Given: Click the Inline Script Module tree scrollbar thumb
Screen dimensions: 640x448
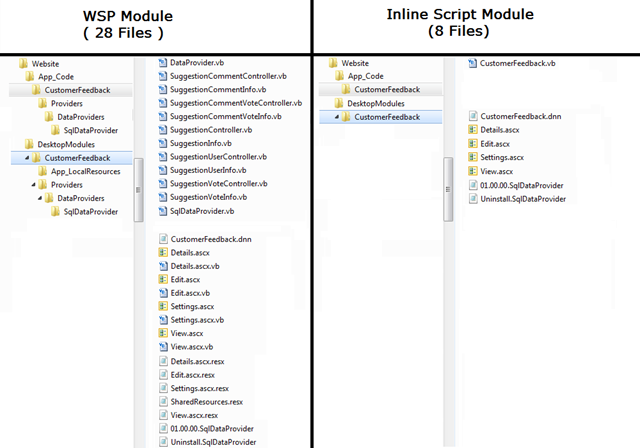Looking at the screenshot, I should [448, 189].
